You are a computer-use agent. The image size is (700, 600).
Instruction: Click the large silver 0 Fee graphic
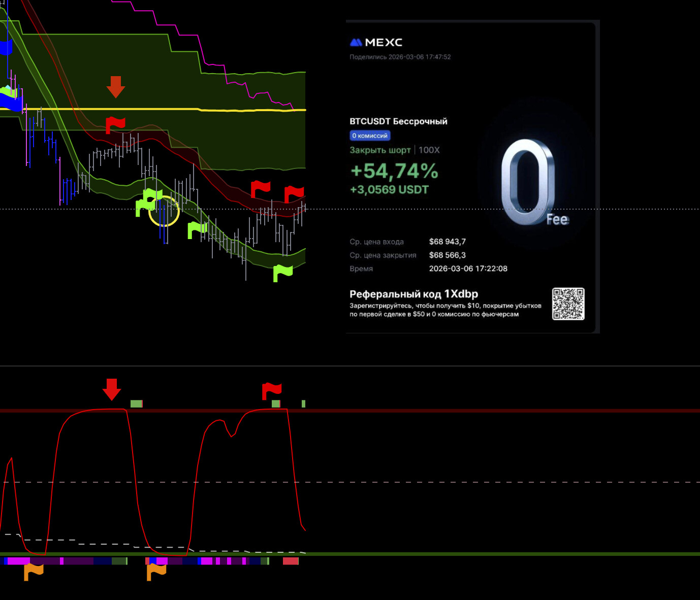(530, 183)
